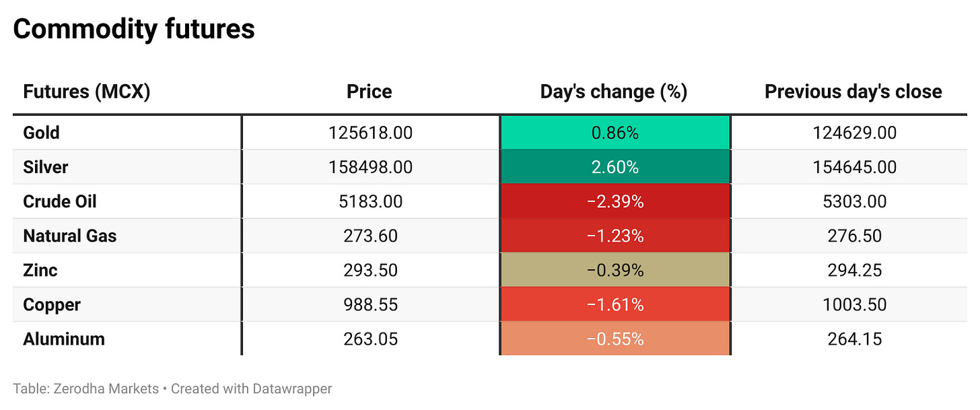Screen dimensions: 980x410
Task: Select Zinc's −0.39% tan cell
Action: (615, 270)
